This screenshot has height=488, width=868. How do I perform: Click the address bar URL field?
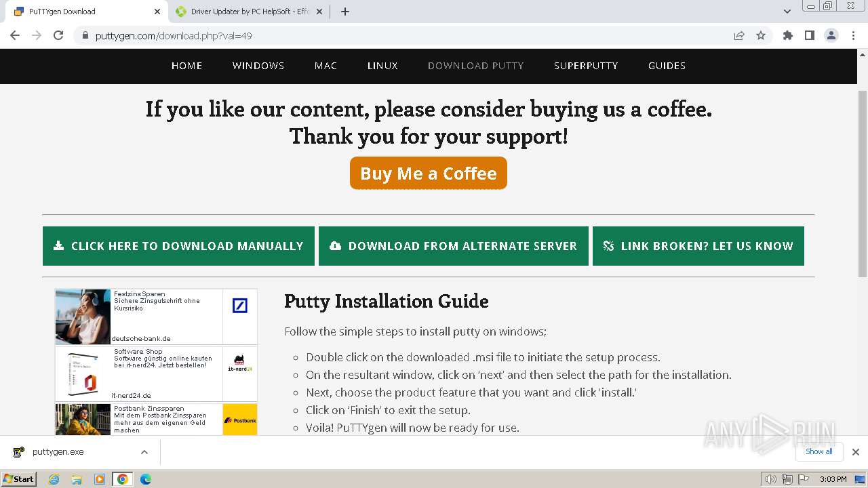tap(407, 35)
